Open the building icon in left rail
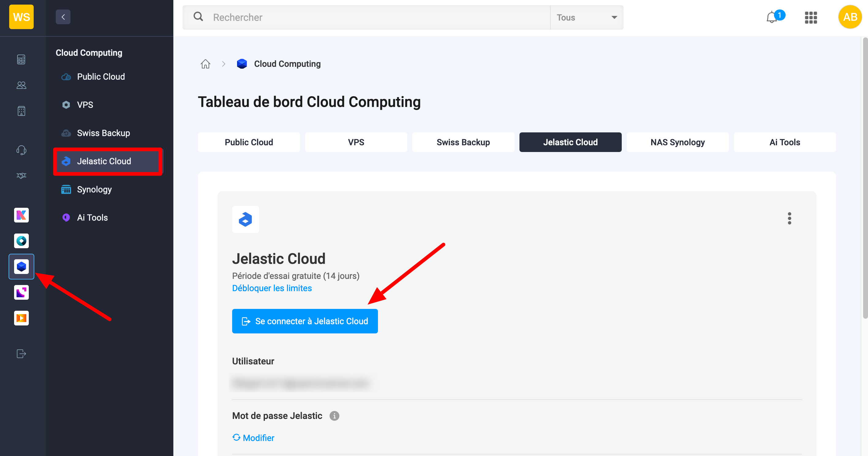868x456 pixels. point(21,111)
